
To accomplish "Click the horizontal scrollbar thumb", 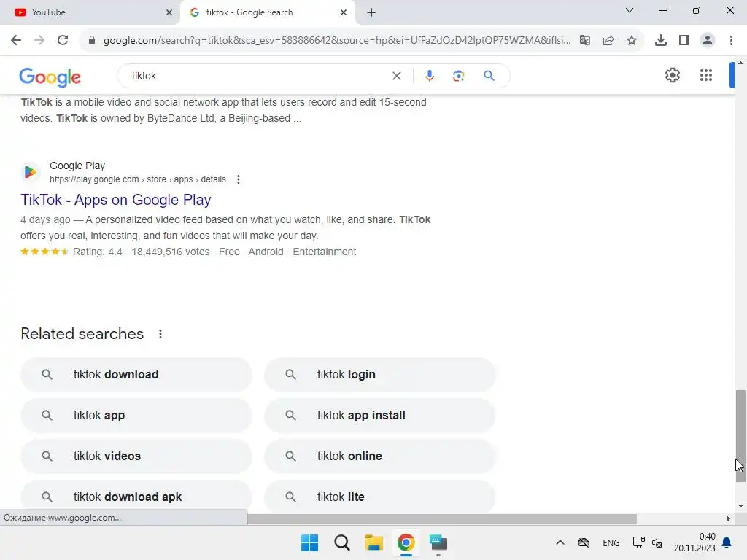I will coord(441,518).
